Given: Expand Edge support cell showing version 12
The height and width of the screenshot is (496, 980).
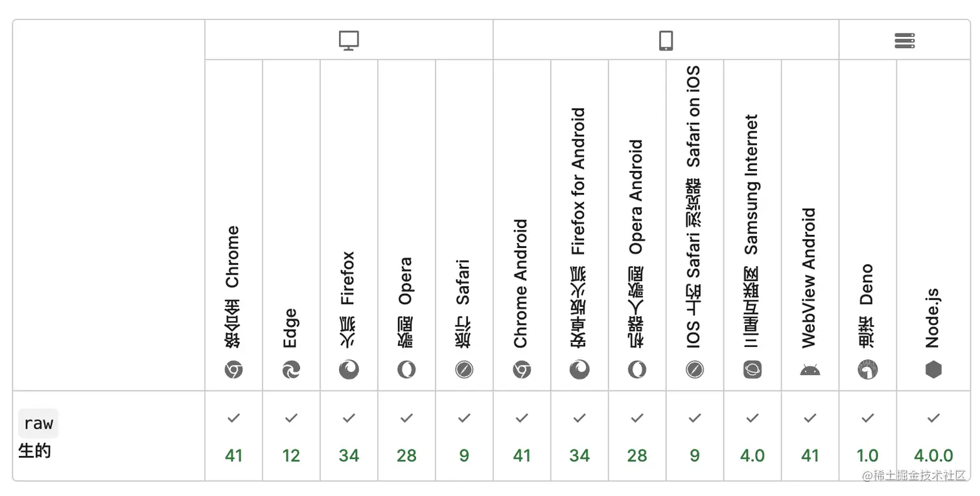Looking at the screenshot, I should [x=291, y=436].
